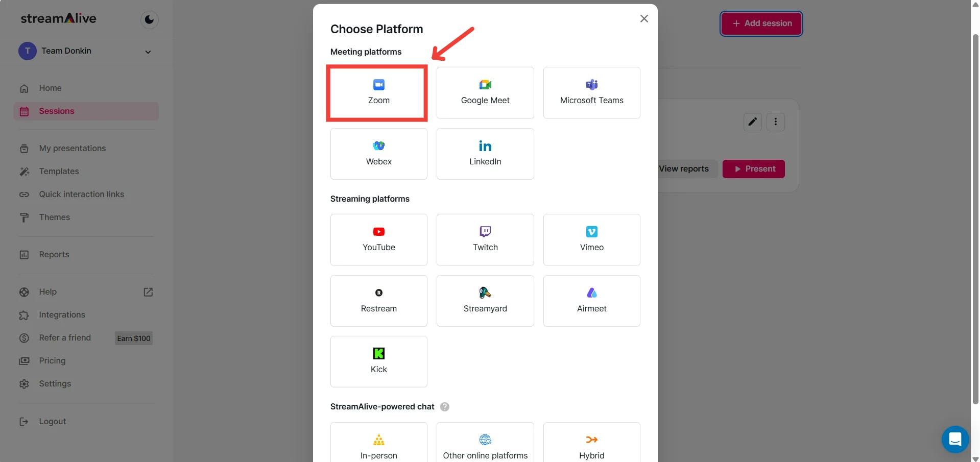980x462 pixels.
Task: Choose Other online platforms option
Action: coord(485,443)
